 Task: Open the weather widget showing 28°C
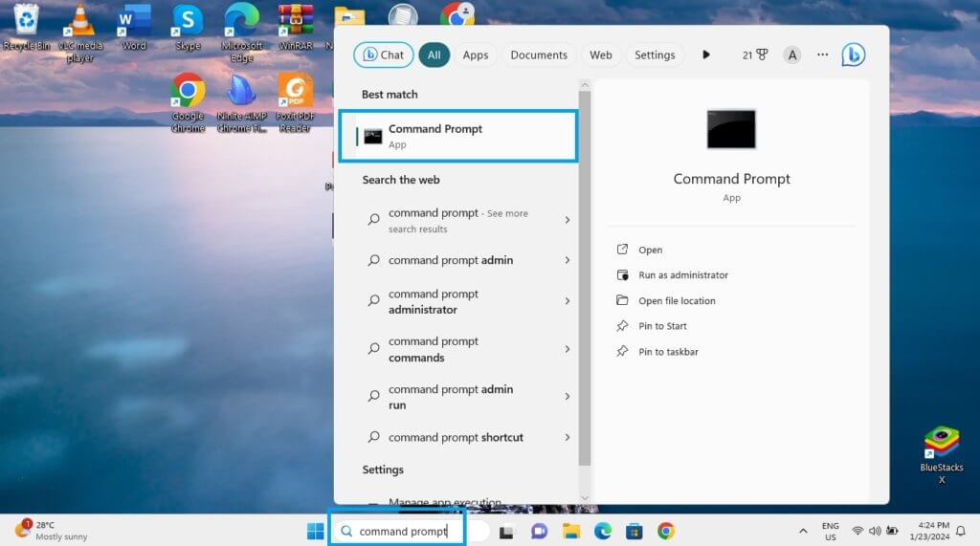(x=52, y=531)
